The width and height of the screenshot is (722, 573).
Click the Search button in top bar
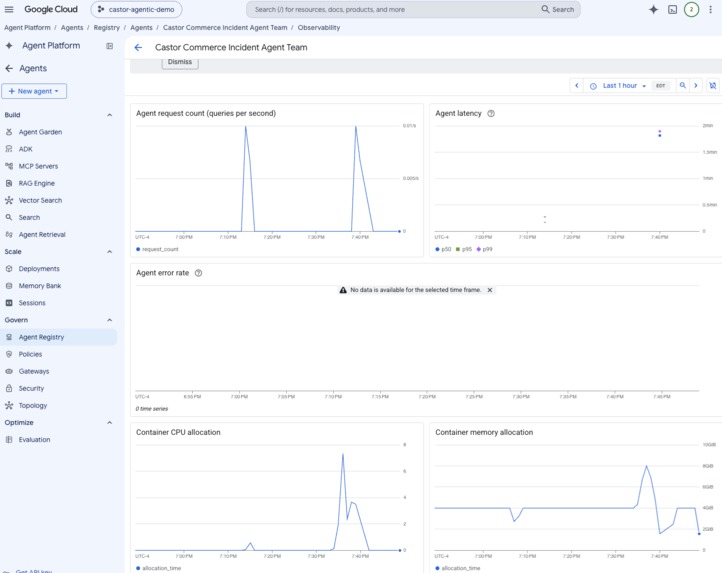point(558,9)
